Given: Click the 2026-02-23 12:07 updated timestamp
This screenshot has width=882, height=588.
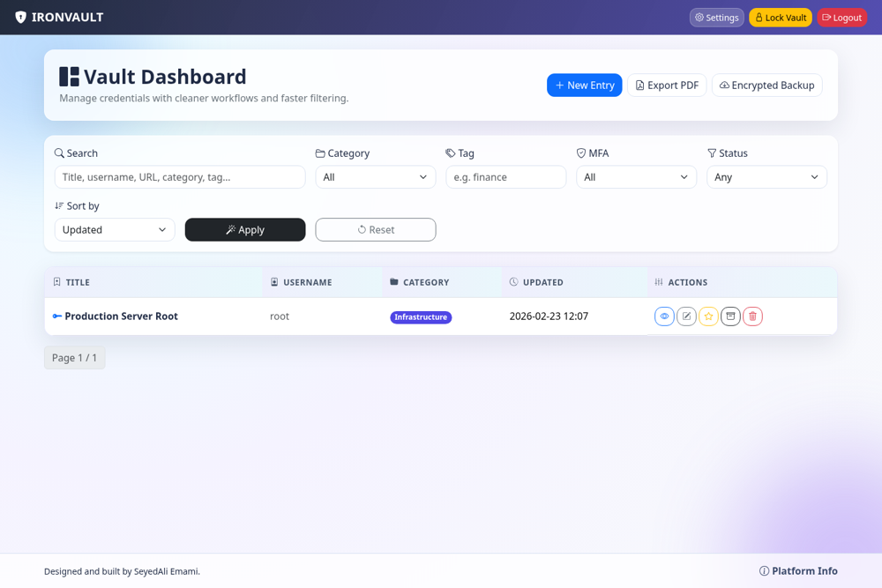Looking at the screenshot, I should 549,316.
